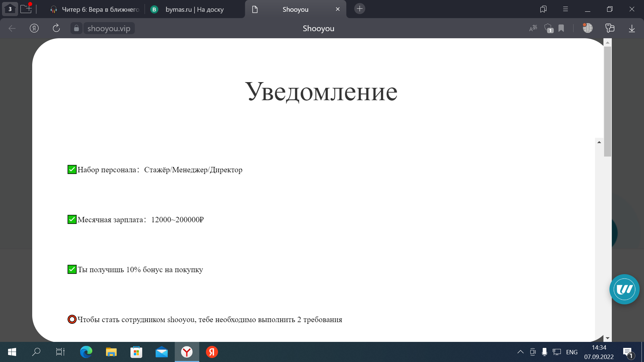
Task: Open the downloads arrow icon
Action: point(632,28)
